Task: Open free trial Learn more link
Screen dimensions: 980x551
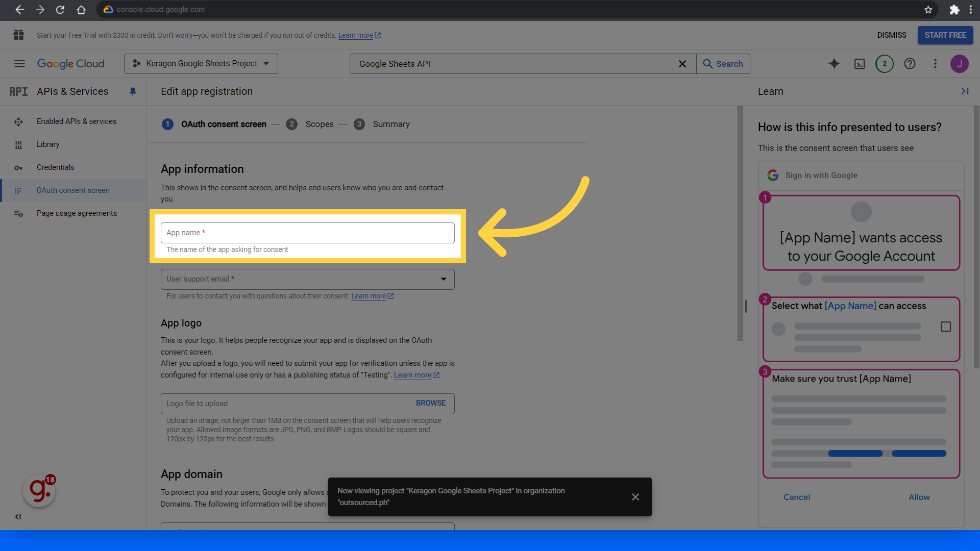Action: click(359, 35)
